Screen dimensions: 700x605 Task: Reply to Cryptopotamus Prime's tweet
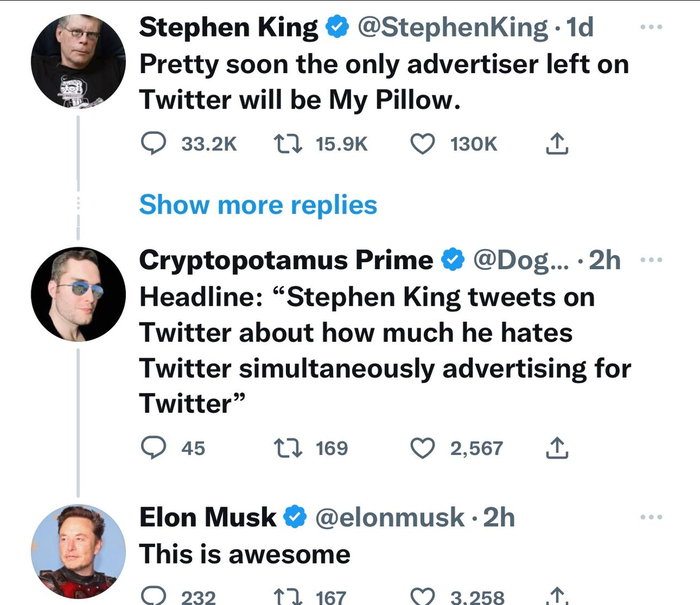153,448
